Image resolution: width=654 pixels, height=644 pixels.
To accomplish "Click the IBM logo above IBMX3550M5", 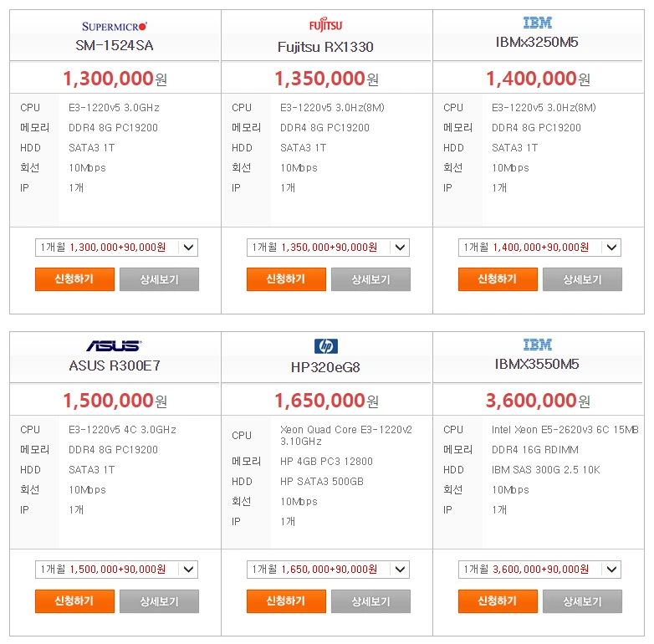I will [537, 345].
